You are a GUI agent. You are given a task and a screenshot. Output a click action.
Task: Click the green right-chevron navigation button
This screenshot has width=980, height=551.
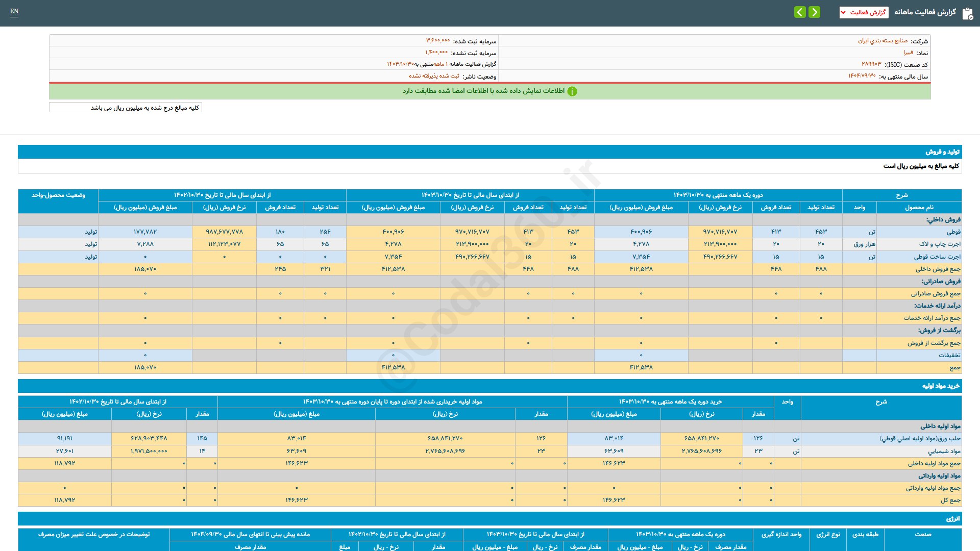(x=815, y=12)
